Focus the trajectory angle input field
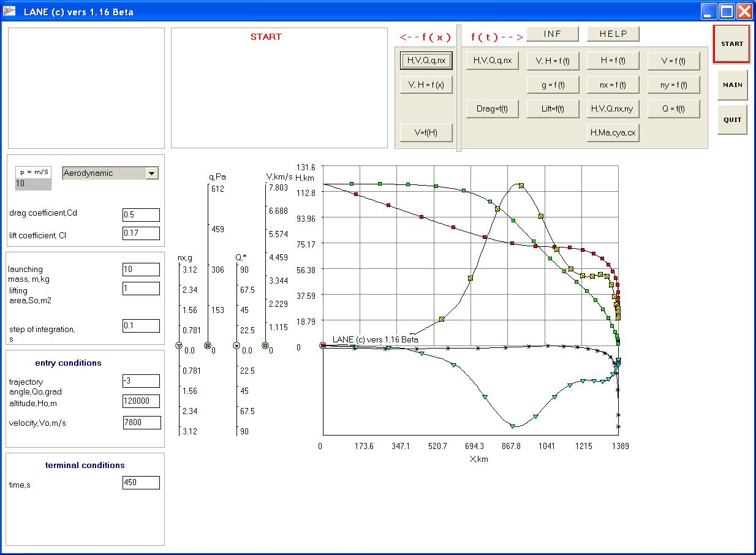 coord(141,381)
